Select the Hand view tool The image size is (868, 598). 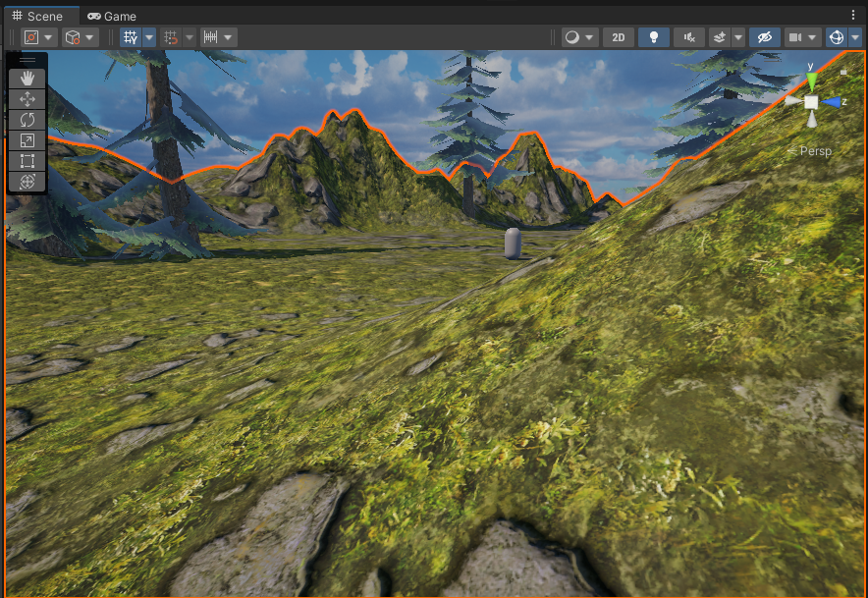pos(27,79)
